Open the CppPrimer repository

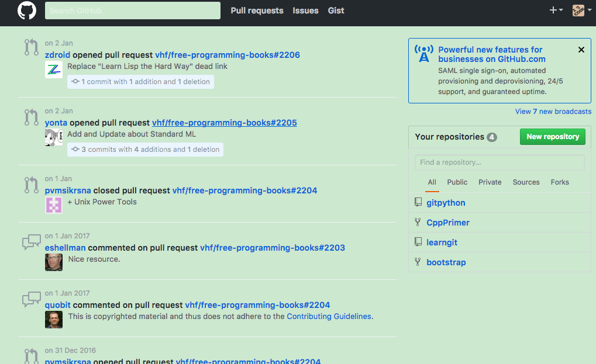click(448, 223)
